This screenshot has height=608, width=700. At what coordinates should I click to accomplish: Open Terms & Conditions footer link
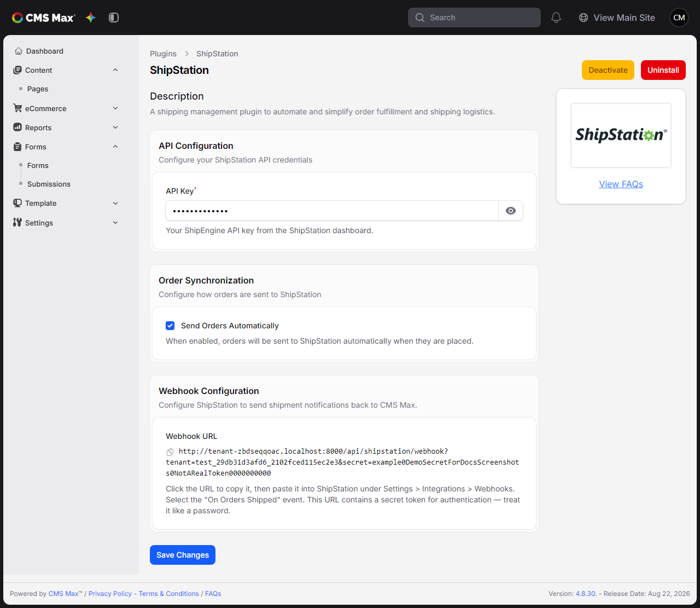(x=169, y=594)
